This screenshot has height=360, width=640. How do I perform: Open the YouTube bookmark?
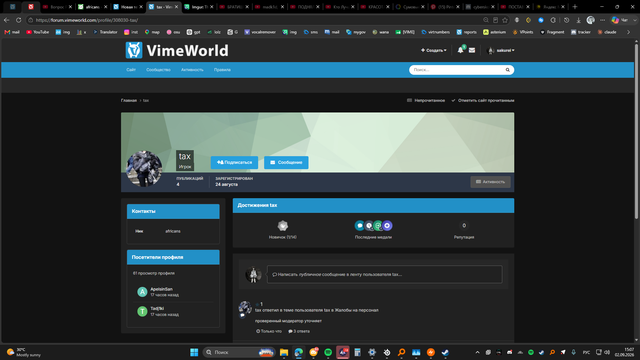38,32
